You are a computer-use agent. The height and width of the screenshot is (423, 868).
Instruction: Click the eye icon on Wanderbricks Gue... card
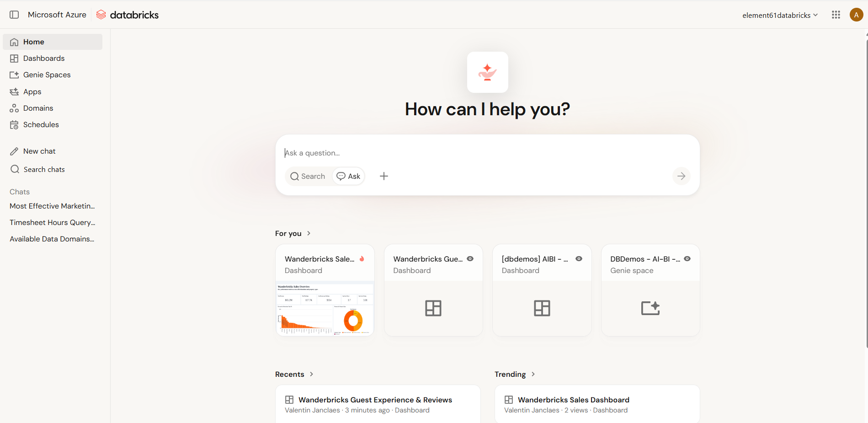point(470,259)
